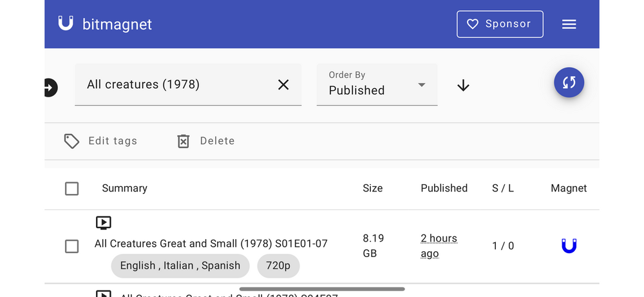The width and height of the screenshot is (644, 297).
Task: Focus the 'All creatures (1978)' search field
Action: pyautogui.click(x=188, y=84)
